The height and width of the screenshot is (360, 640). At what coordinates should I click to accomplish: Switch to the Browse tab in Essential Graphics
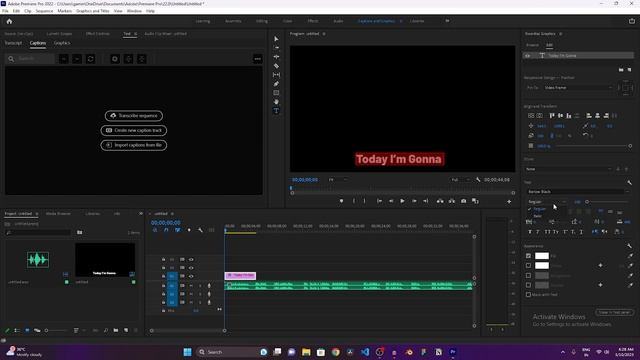click(x=532, y=45)
